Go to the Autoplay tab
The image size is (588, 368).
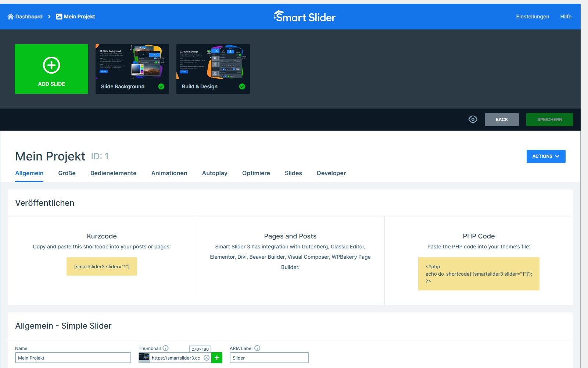215,173
